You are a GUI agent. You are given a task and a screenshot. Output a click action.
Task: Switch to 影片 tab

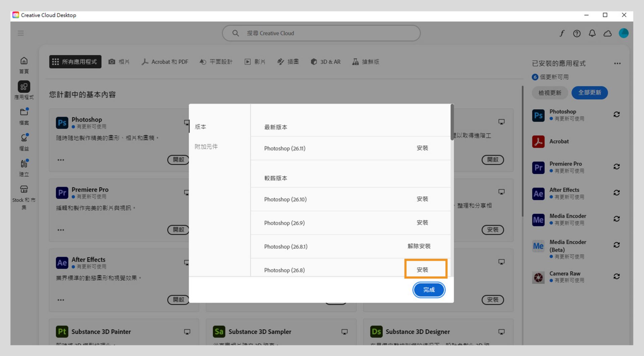click(x=255, y=62)
